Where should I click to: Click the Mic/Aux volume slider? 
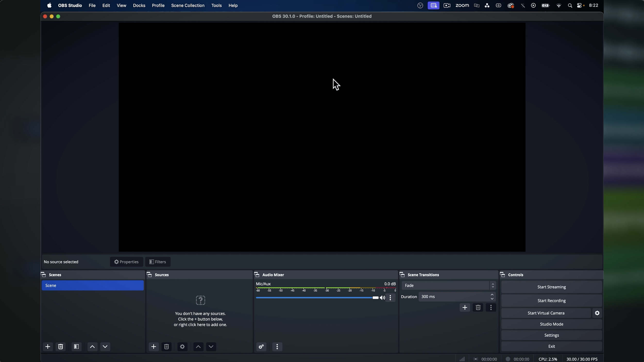click(317, 298)
